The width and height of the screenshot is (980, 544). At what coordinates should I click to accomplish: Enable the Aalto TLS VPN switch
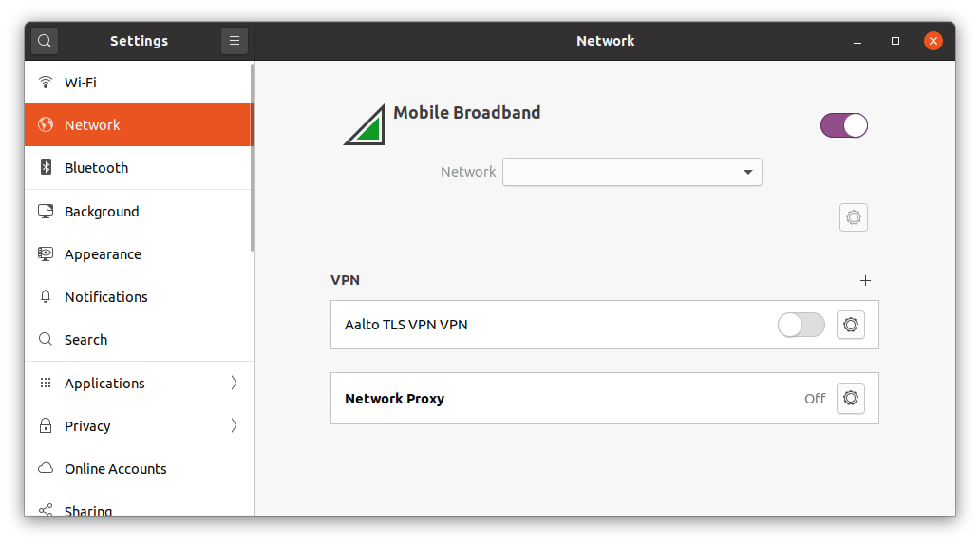801,325
